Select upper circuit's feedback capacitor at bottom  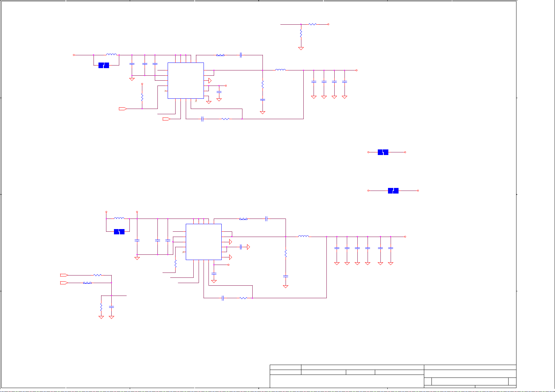[202, 119]
